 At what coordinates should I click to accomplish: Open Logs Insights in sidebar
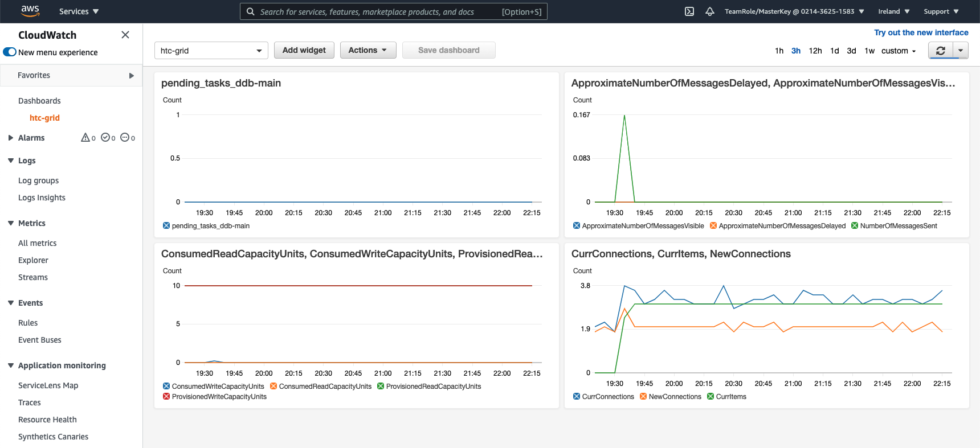[42, 198]
